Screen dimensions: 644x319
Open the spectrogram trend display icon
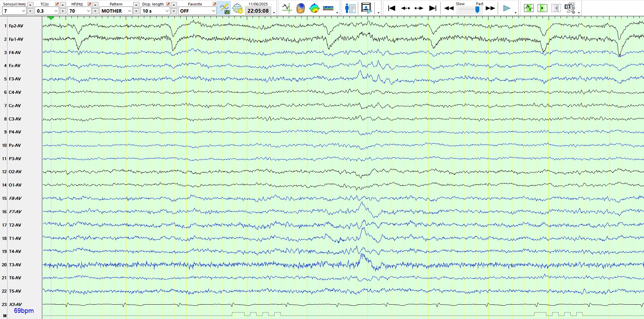tap(328, 8)
